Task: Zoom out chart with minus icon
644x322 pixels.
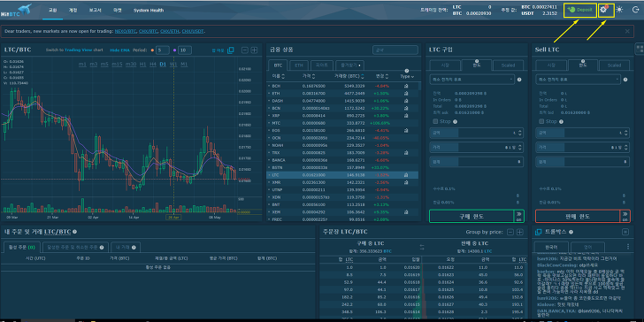Action: tap(245, 50)
